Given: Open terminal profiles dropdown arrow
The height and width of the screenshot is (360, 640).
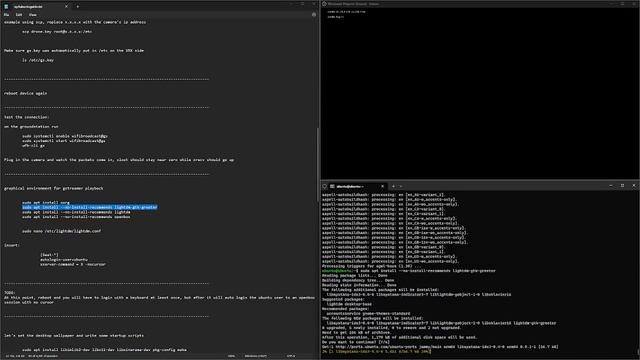Looking at the screenshot, I should tap(401, 187).
